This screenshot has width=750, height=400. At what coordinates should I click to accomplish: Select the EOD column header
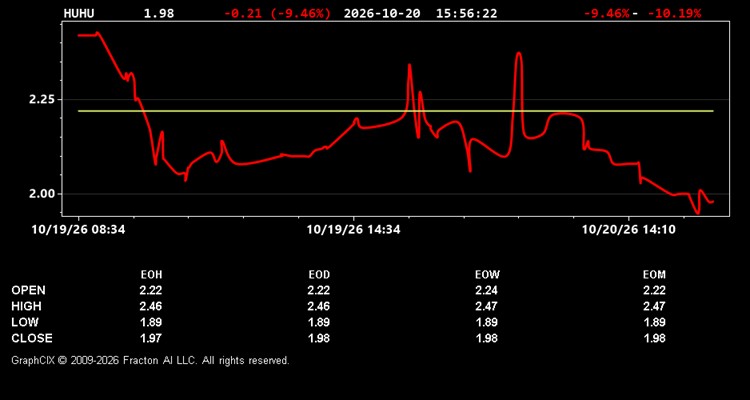click(319, 275)
